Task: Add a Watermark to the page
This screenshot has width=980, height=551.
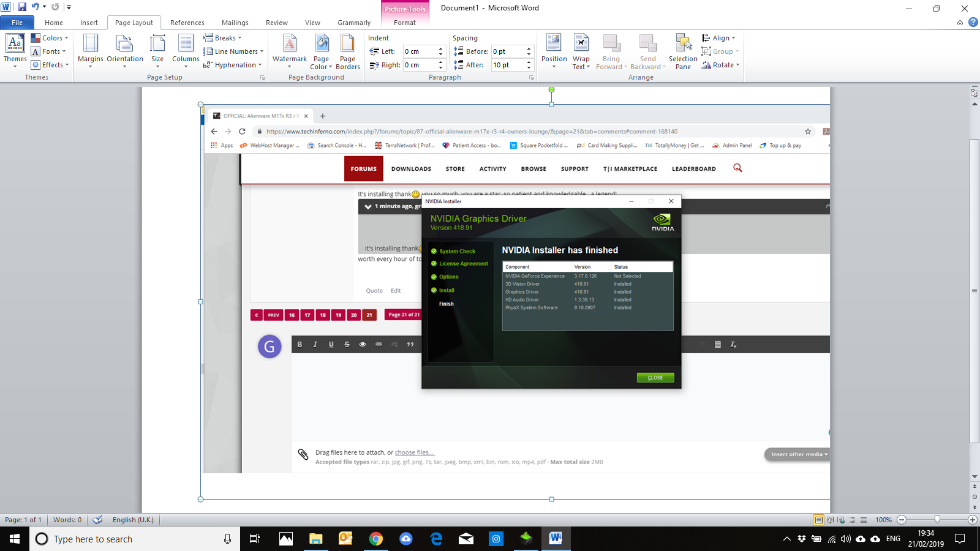Action: tap(290, 50)
